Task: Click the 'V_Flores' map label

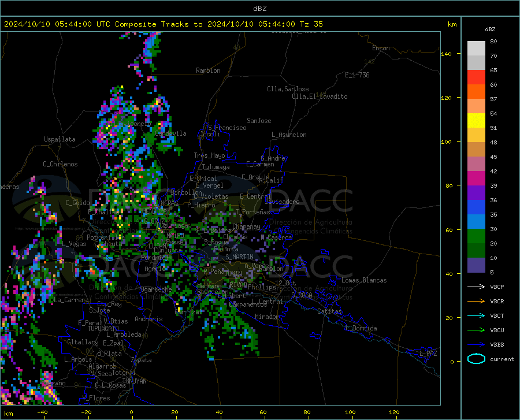Action: 96,398
